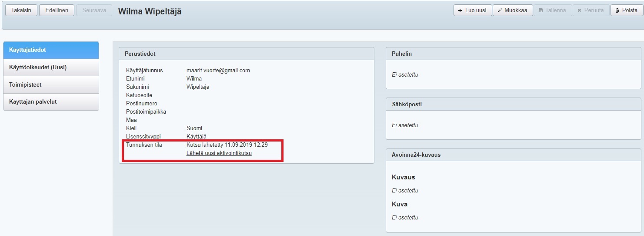Click the pencil icon on Muokkaa
This screenshot has height=236, width=644.
[x=500, y=10]
